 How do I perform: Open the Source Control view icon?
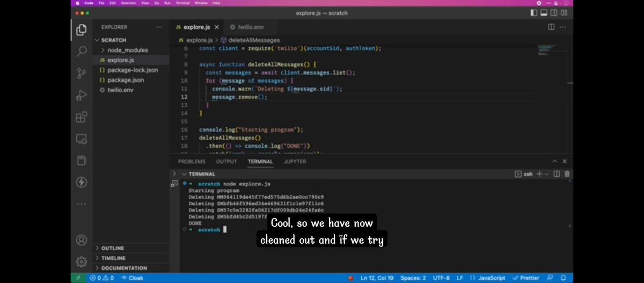click(82, 73)
